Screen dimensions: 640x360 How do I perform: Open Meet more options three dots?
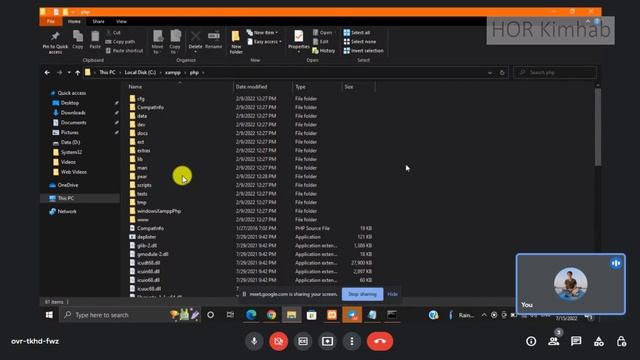(x=352, y=341)
